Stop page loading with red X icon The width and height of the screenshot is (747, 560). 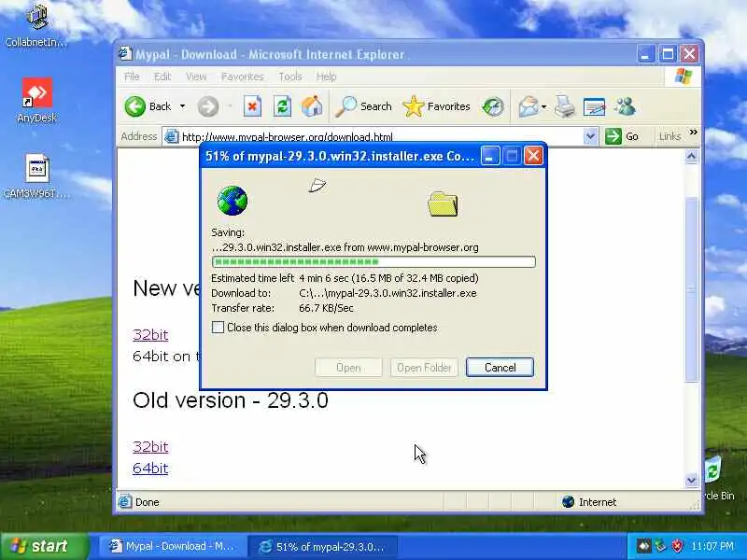point(252,106)
